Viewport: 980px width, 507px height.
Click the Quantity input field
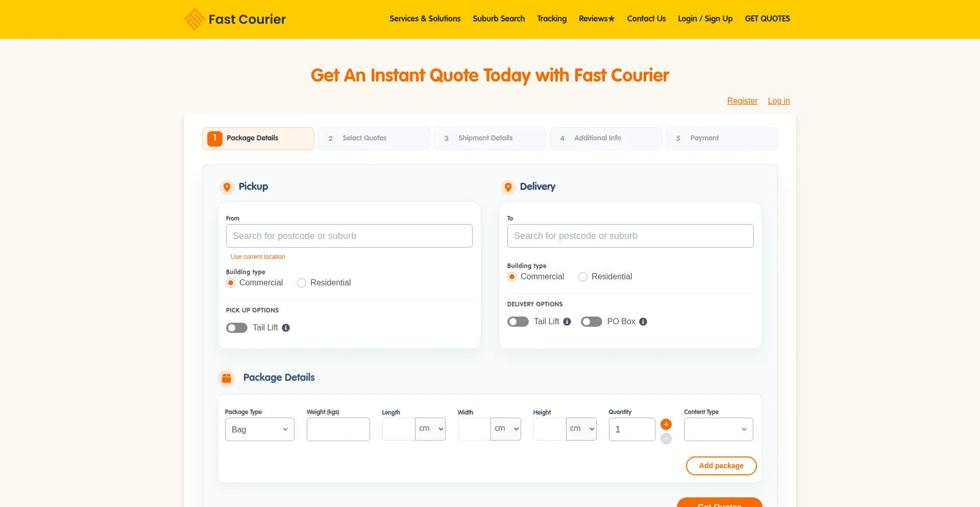(632, 429)
